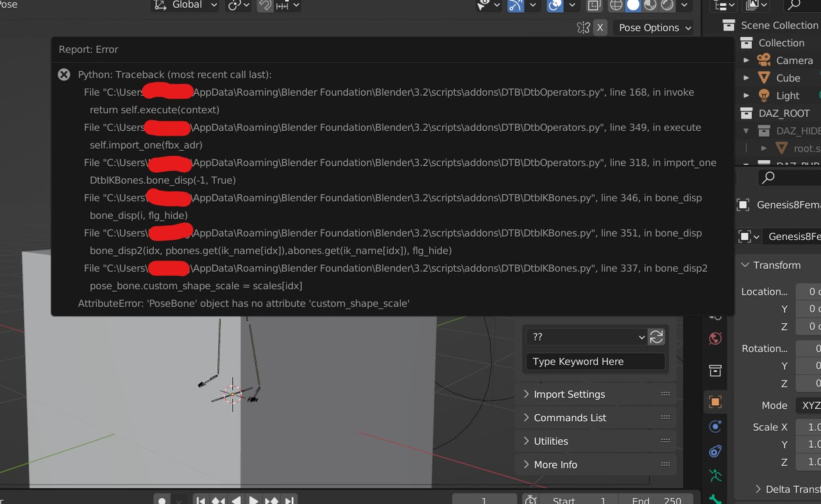Dismiss the error report with X button
Viewport: 821px width, 504px height.
[600, 28]
